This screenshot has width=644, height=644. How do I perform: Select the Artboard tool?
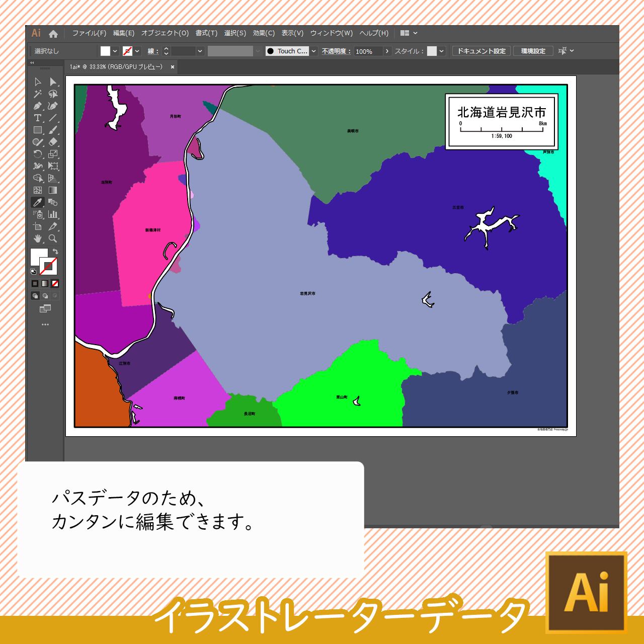click(x=38, y=226)
